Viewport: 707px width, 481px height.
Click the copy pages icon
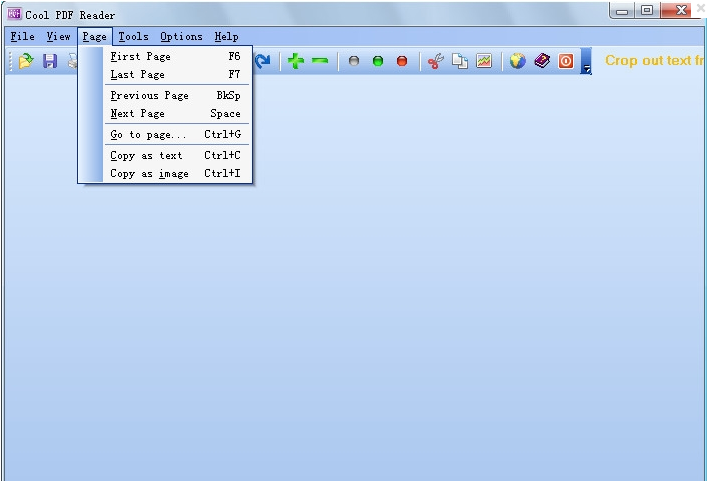click(x=460, y=61)
